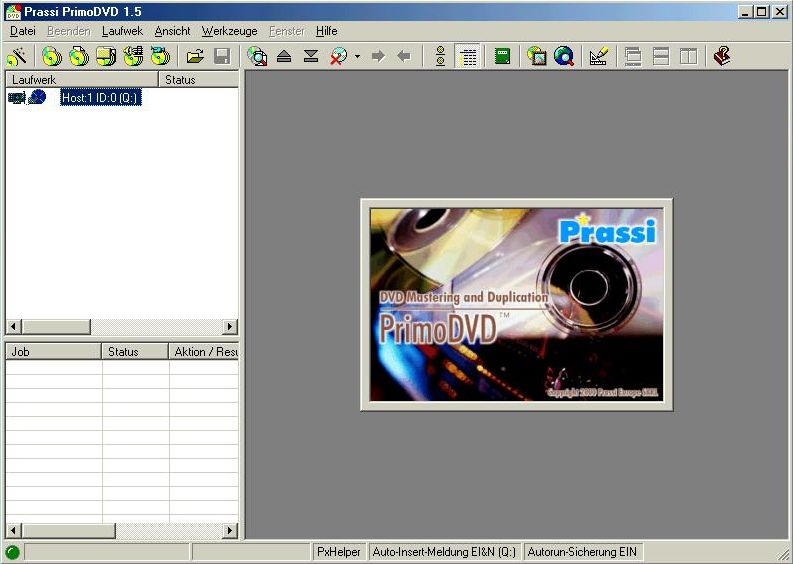Screen dimensions: 793x564
Task: Click the eject tray up-arrow icon
Action: [284, 56]
